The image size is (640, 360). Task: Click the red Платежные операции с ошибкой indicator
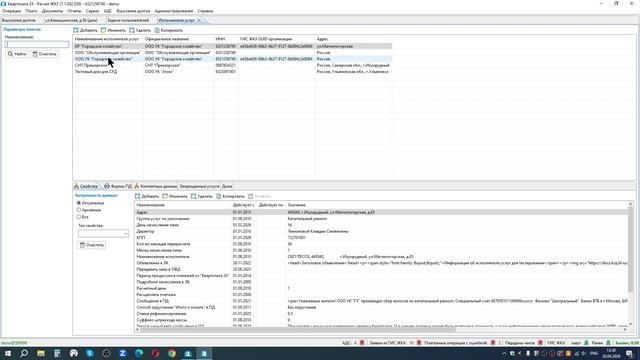(493, 343)
